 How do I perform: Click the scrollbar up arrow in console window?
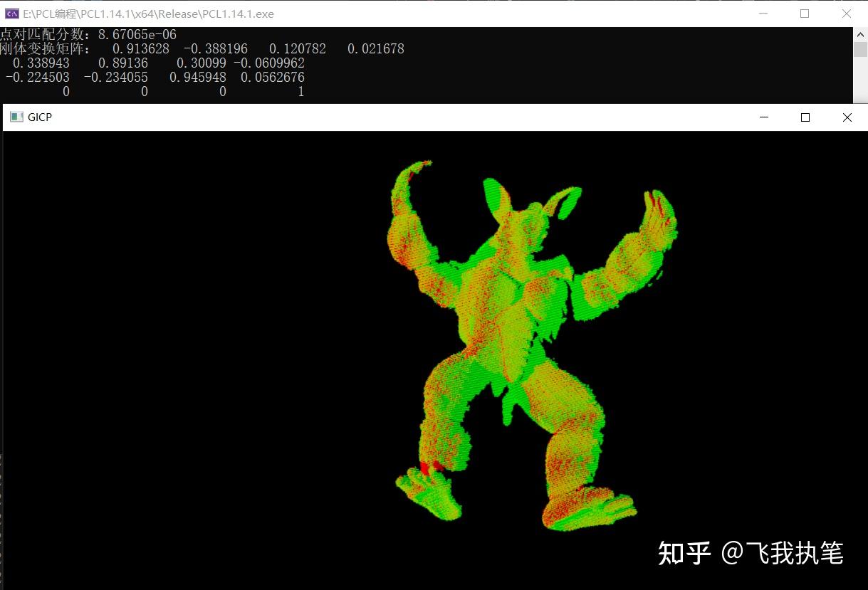coord(859,33)
